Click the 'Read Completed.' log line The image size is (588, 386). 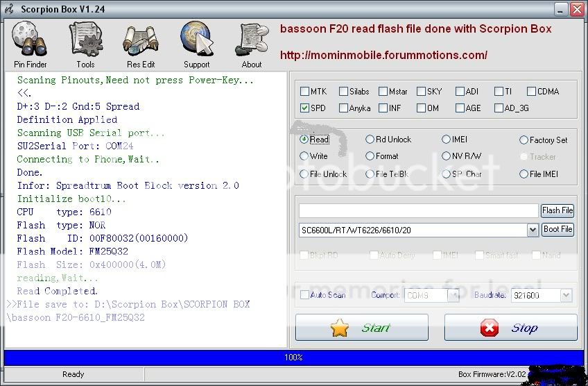pyautogui.click(x=57, y=291)
